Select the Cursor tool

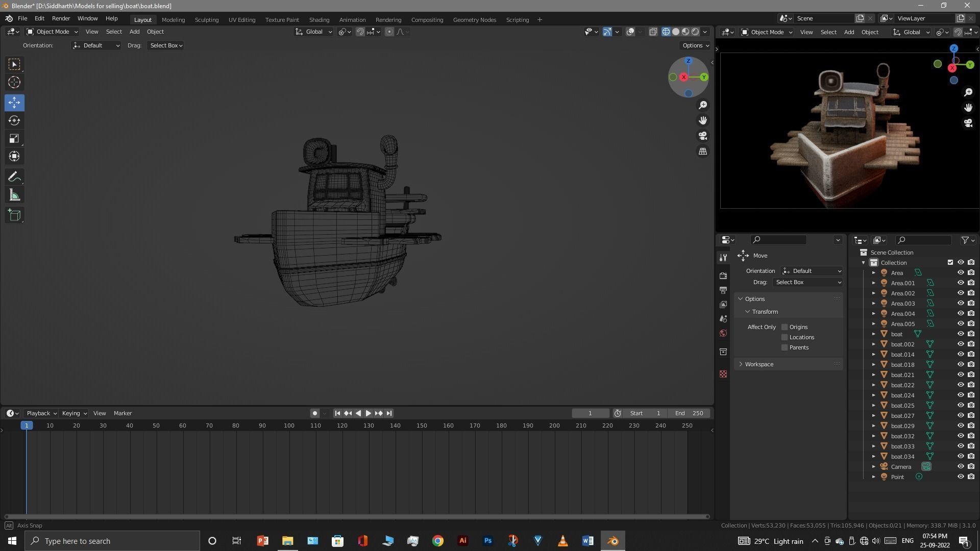pos(14,82)
